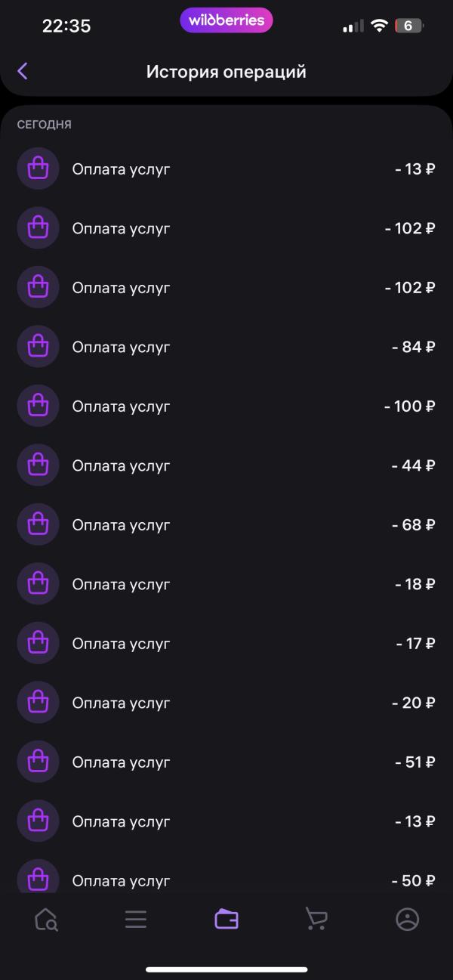
Task: Open the first 13 ₽ service payment entry
Action: pos(226,168)
